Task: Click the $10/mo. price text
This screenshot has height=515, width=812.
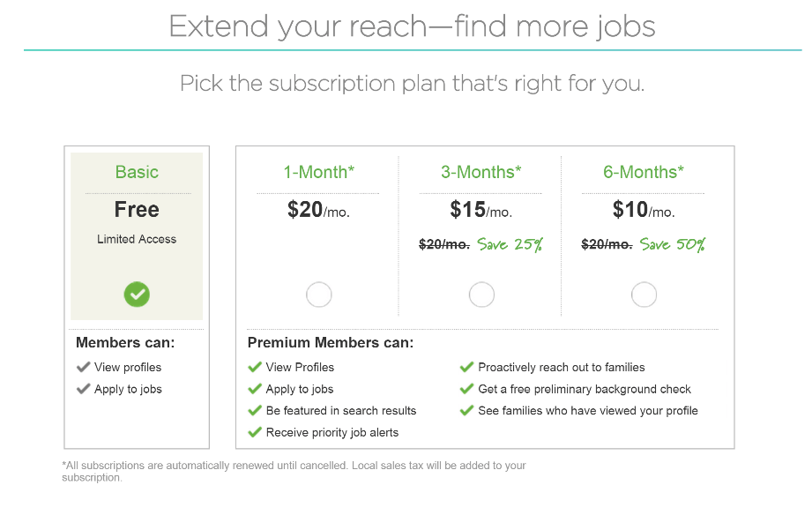Action: tap(644, 210)
